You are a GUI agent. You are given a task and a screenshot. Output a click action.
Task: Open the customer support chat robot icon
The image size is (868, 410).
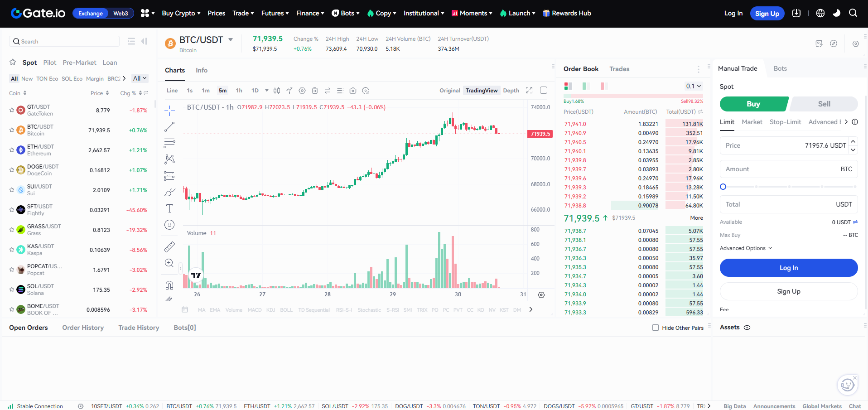click(847, 385)
